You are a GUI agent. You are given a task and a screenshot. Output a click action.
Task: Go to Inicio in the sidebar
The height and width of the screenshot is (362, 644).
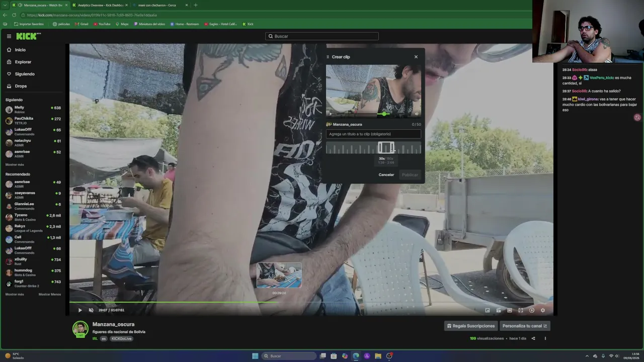click(20, 50)
